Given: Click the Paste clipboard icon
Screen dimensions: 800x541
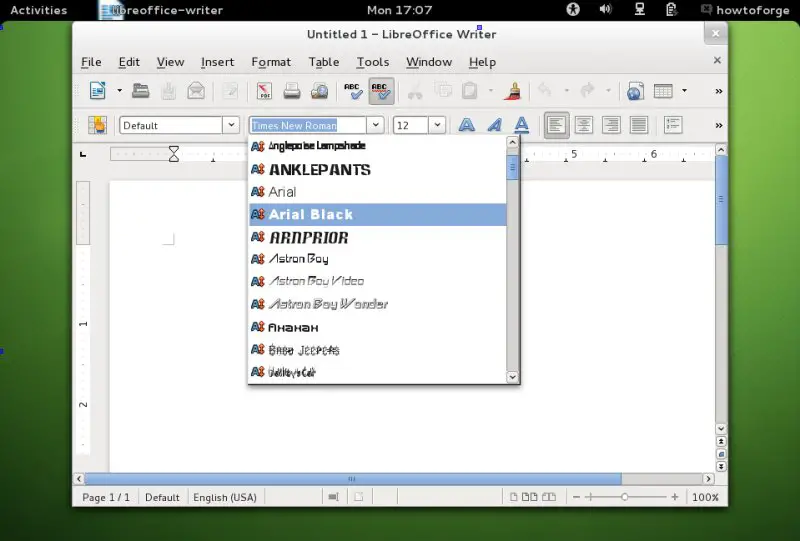Looking at the screenshot, I should pyautogui.click(x=469, y=91).
